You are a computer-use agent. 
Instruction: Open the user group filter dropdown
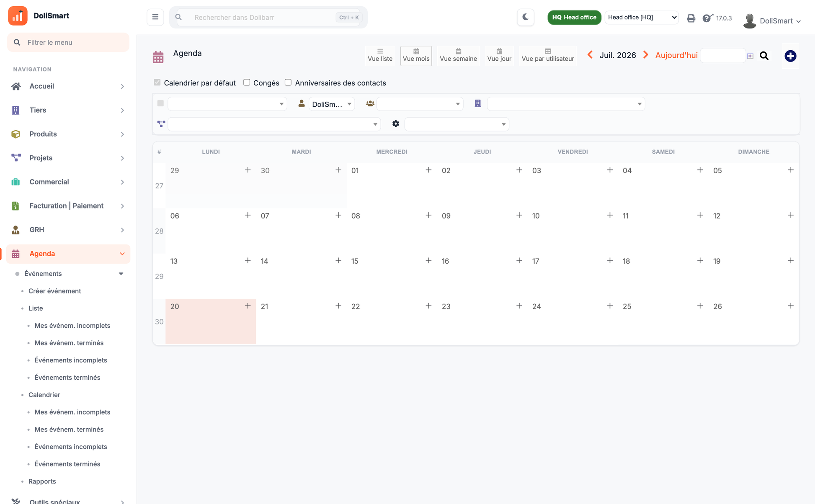pyautogui.click(x=420, y=104)
